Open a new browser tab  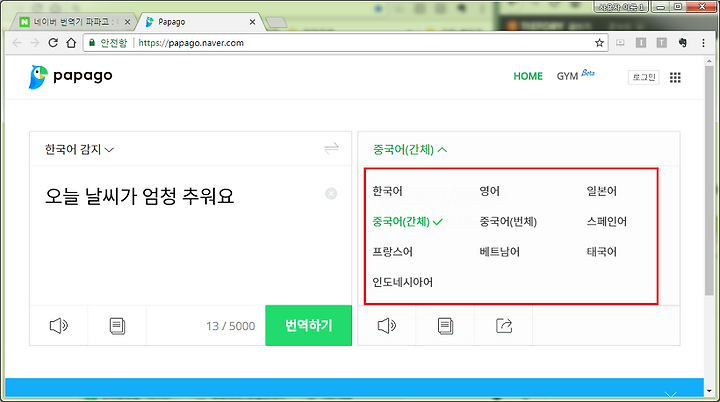(276, 22)
